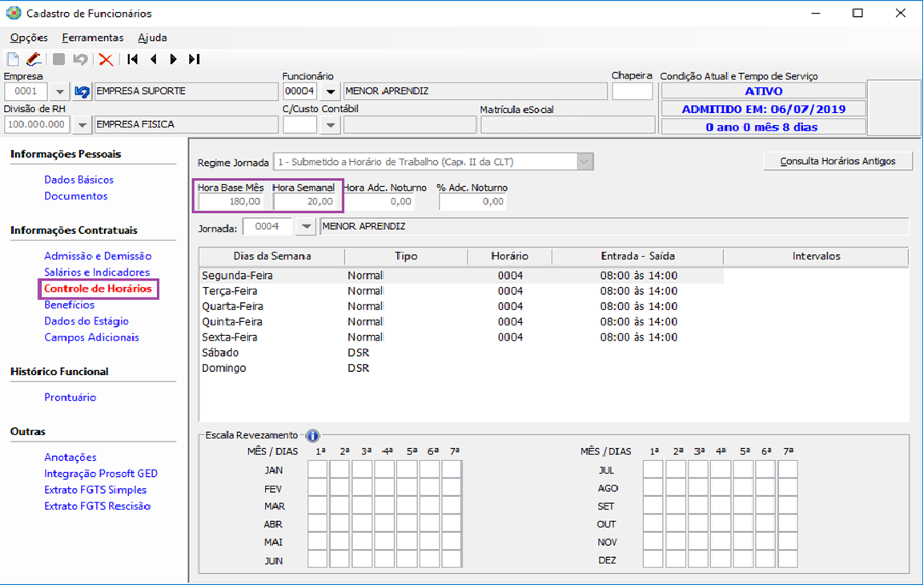Screen dimensions: 924x585
Task: Click the Funcionário code field
Action: [x=300, y=91]
